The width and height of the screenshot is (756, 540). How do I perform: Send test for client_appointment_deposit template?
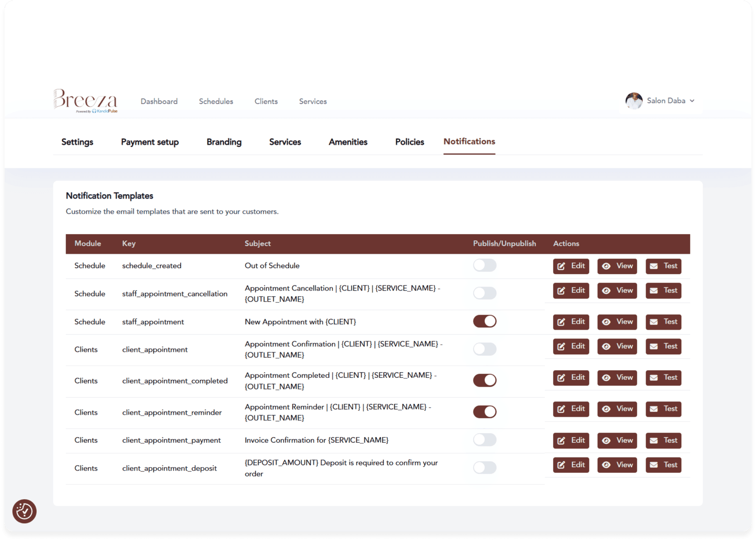(663, 465)
